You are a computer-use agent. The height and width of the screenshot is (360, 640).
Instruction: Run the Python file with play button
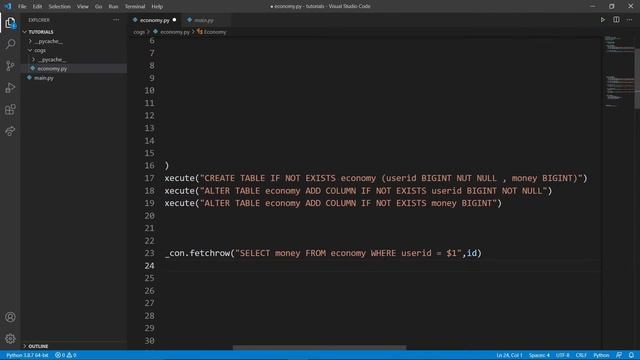tap(602, 20)
